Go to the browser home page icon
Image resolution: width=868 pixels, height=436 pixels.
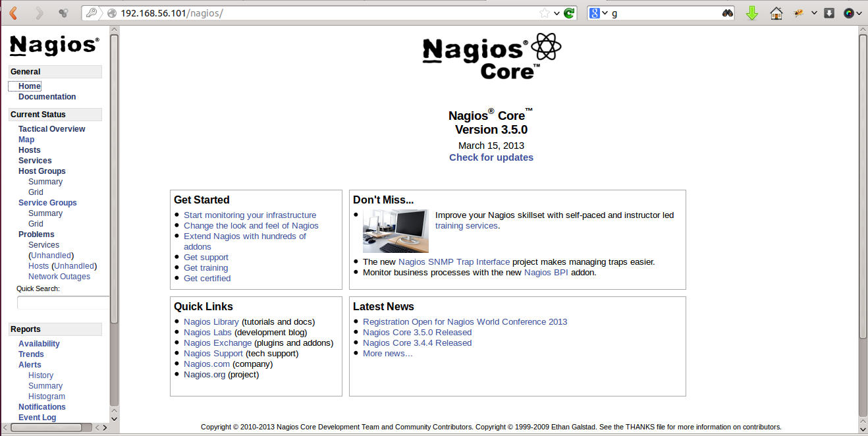pos(776,13)
